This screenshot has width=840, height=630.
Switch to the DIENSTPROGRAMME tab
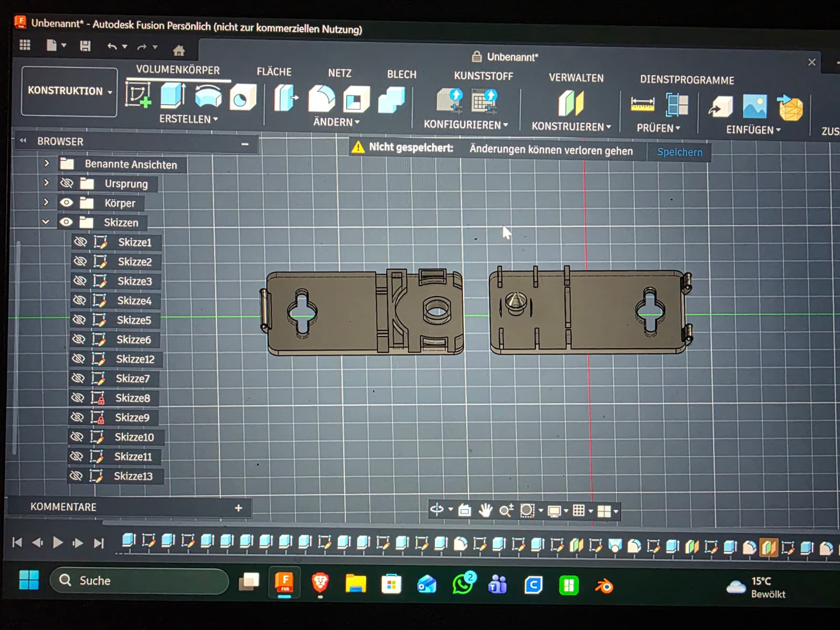pos(687,80)
